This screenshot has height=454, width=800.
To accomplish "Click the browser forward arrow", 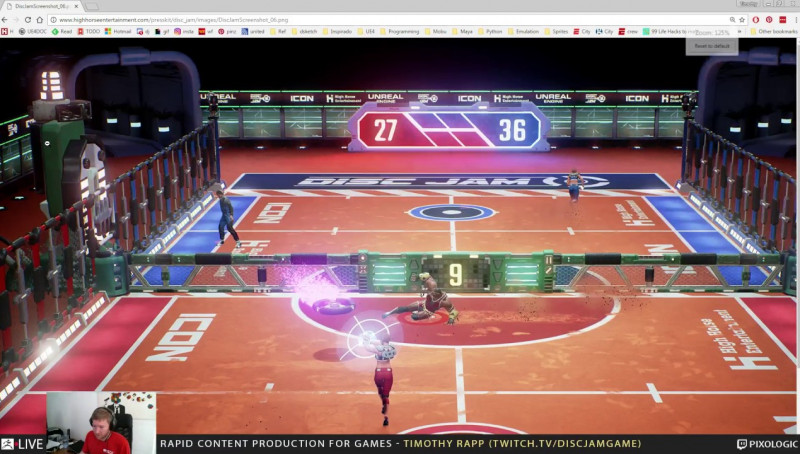I will click(x=16, y=20).
